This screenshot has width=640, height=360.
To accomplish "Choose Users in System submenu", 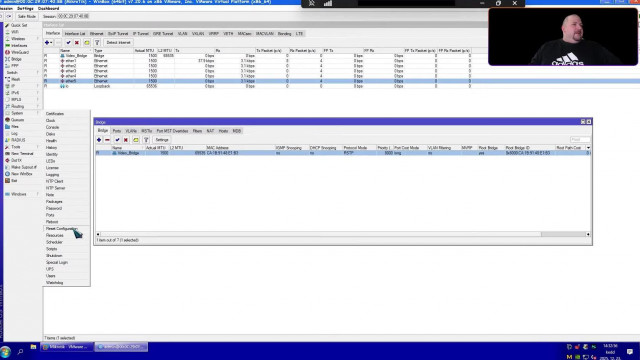I will click(x=51, y=276).
